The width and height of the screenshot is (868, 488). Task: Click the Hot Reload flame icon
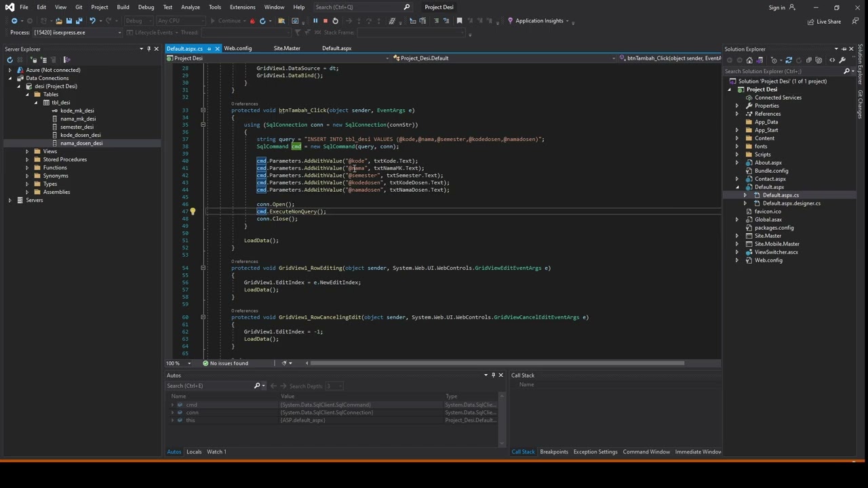pyautogui.click(x=252, y=21)
